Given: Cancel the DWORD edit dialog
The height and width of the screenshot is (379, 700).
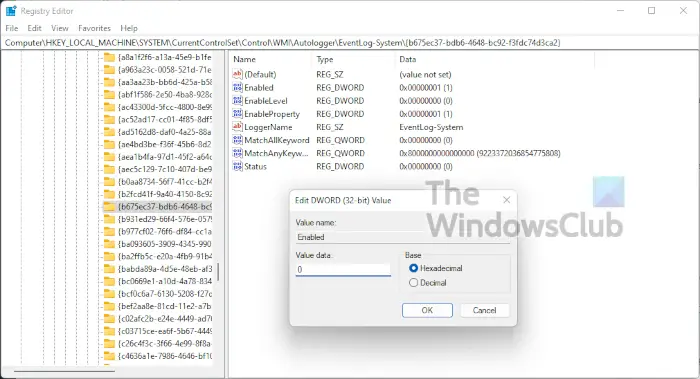Looking at the screenshot, I should point(484,310).
